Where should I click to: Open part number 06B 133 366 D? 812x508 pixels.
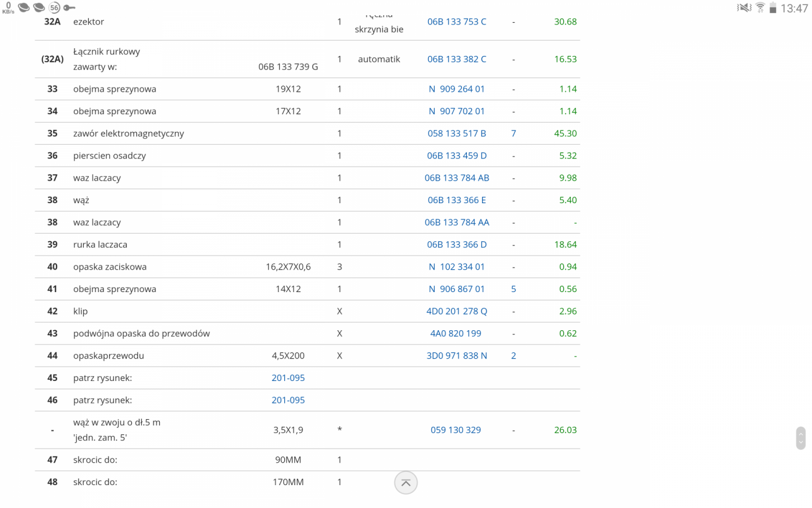(x=457, y=245)
